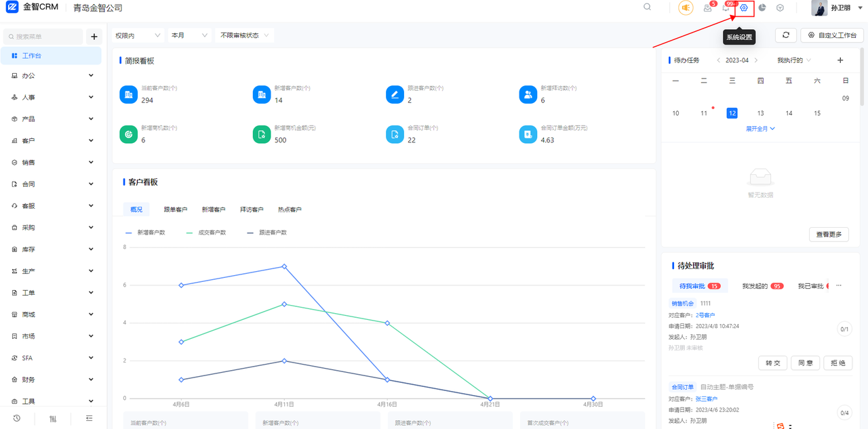Open history clock icon at sidebar bottom
The height and width of the screenshot is (429, 868).
16,418
